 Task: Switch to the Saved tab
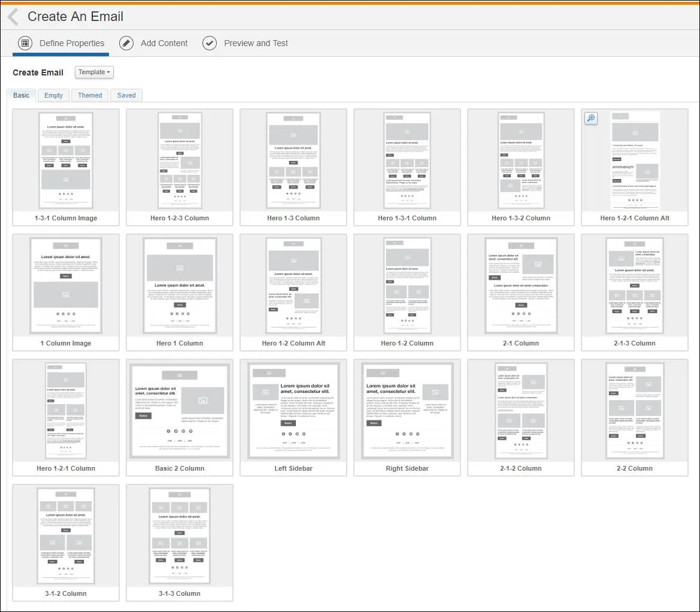coord(126,95)
